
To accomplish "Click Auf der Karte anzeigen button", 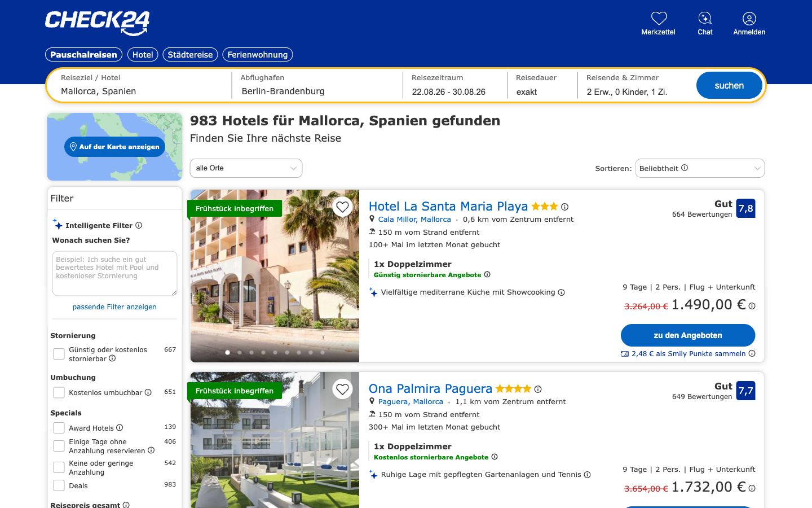I will [x=115, y=147].
